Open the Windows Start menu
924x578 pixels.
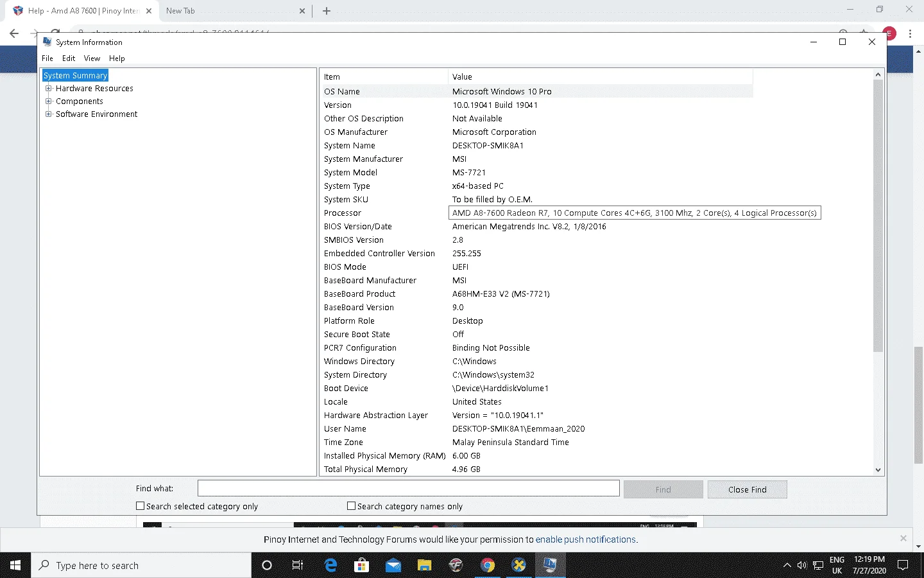pos(15,565)
